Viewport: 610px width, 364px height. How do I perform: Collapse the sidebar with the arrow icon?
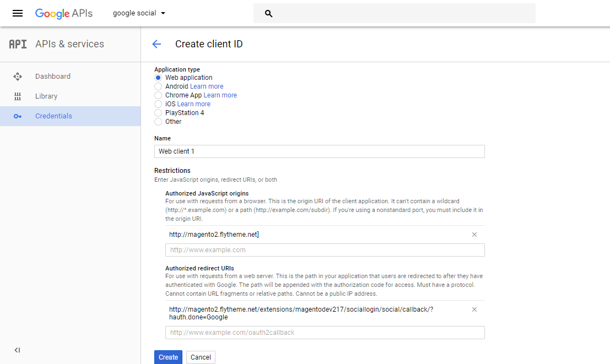[17, 350]
